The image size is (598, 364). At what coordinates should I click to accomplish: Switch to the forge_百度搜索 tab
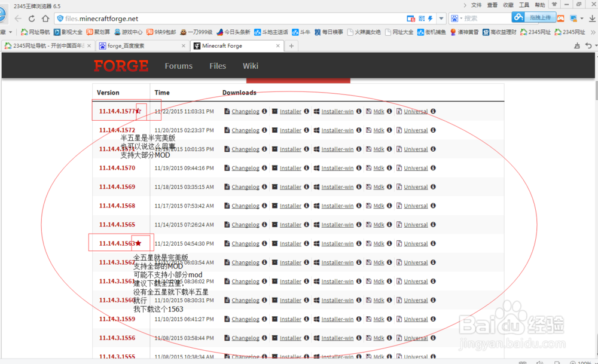[x=143, y=46]
